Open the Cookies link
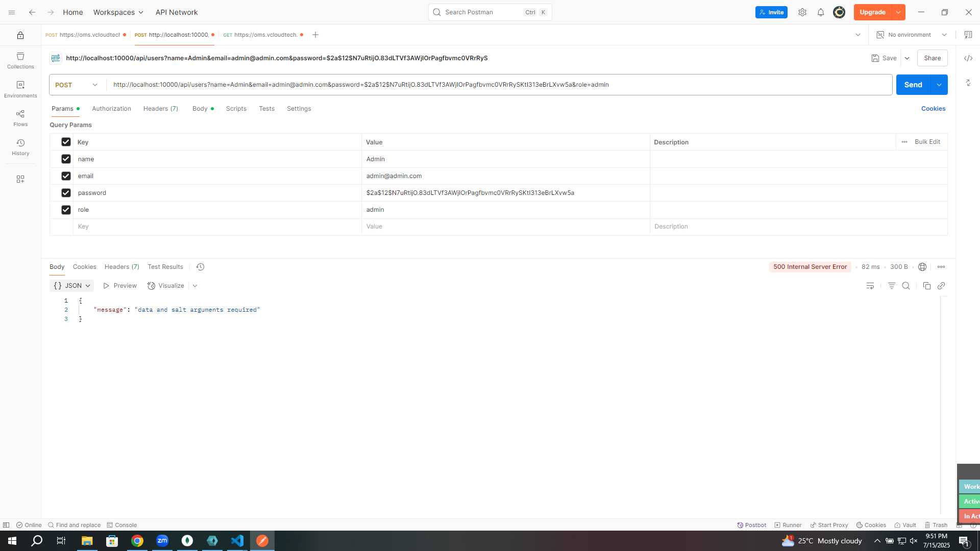This screenshot has height=551, width=980. click(933, 109)
